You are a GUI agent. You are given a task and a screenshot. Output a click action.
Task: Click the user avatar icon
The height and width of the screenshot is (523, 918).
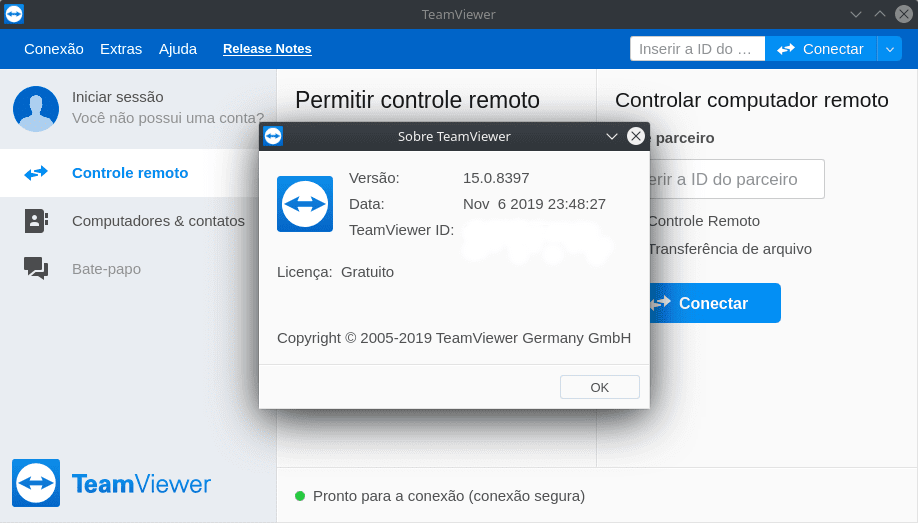click(x=36, y=109)
